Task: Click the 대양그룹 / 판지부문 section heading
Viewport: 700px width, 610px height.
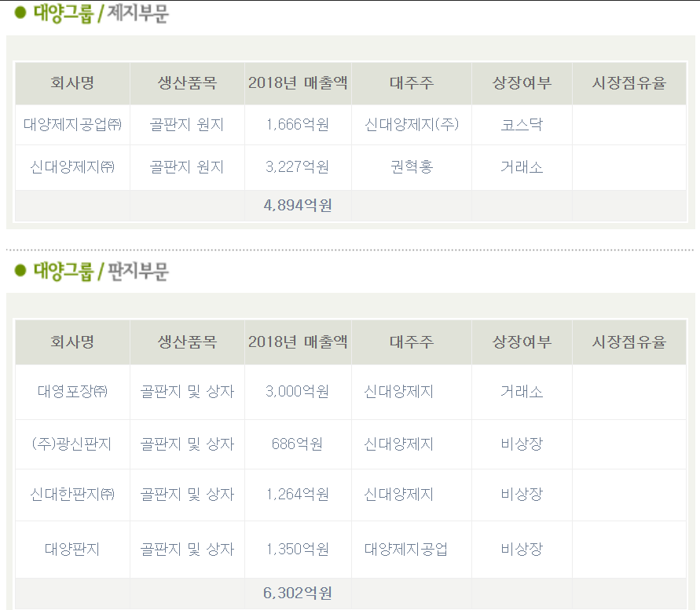Action: pos(101,272)
